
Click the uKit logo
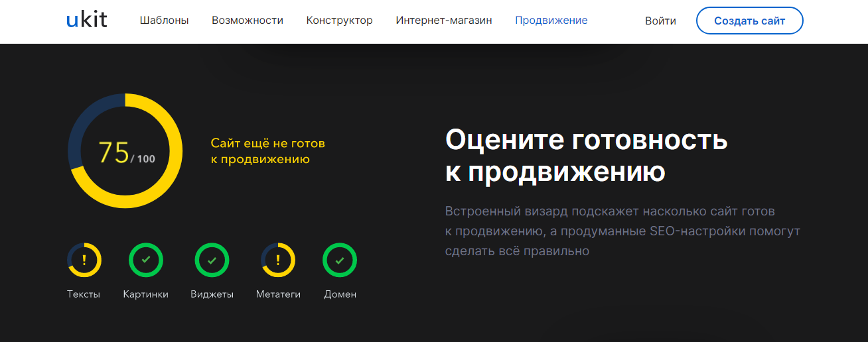click(86, 21)
